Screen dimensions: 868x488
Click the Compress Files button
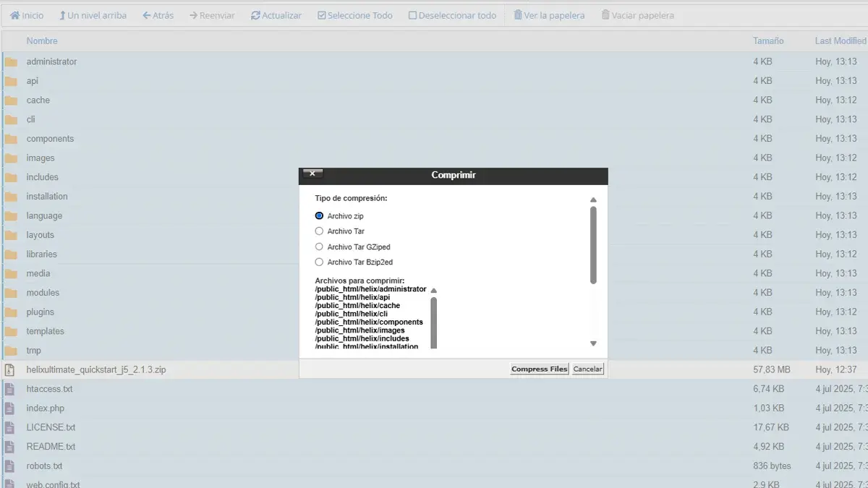pos(539,369)
